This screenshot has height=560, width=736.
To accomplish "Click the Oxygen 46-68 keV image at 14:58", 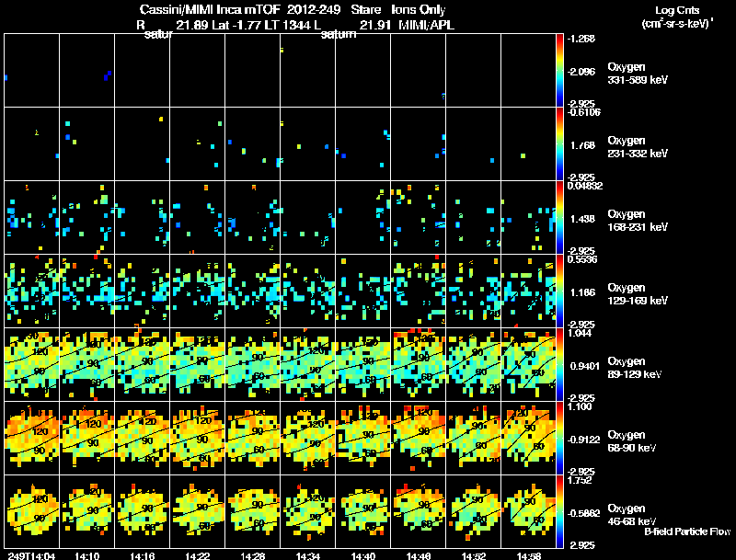I will coord(528,511).
